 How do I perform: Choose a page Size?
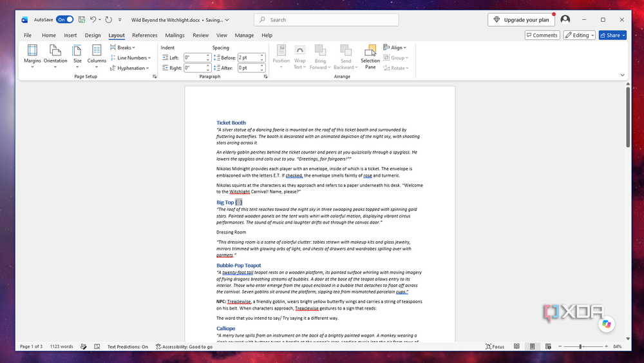[x=77, y=56]
